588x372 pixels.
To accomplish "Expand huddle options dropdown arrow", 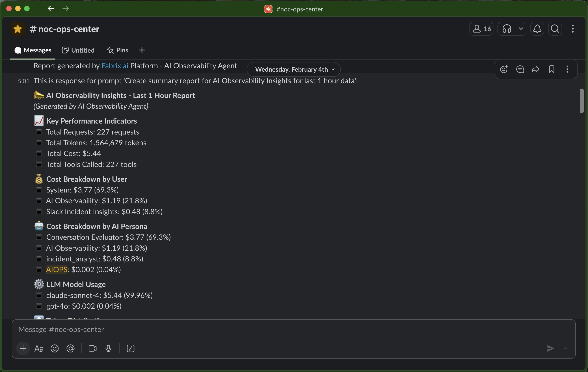I will (x=521, y=29).
